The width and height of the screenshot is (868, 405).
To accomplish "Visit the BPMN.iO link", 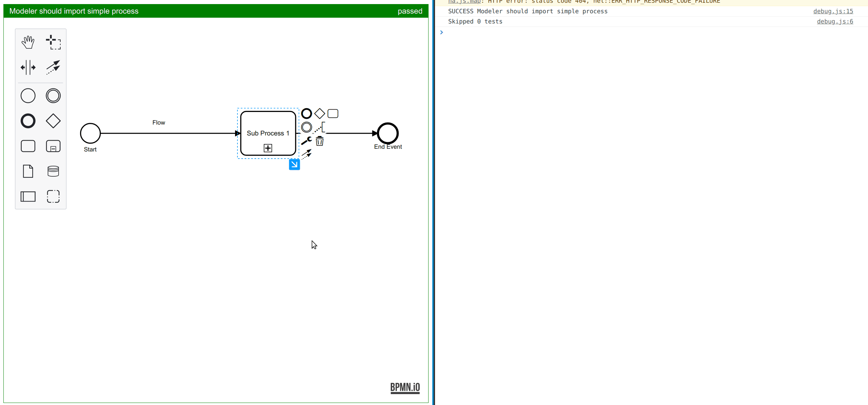I will coord(405,387).
